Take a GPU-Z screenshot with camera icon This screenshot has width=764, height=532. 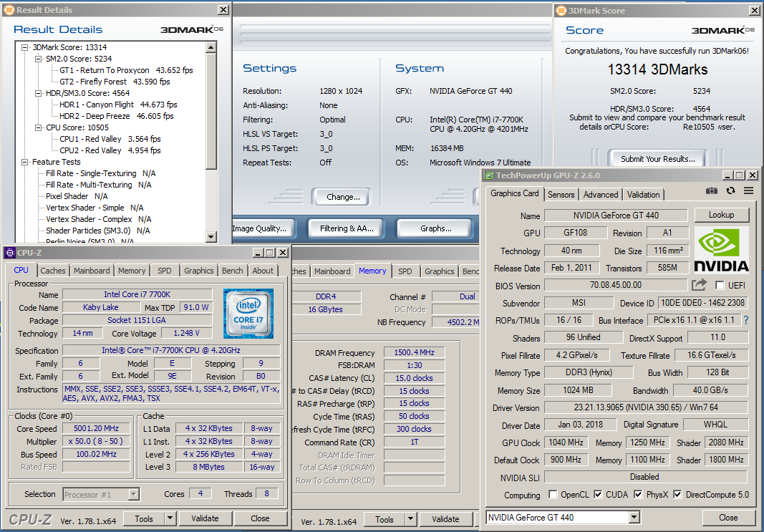click(712, 191)
